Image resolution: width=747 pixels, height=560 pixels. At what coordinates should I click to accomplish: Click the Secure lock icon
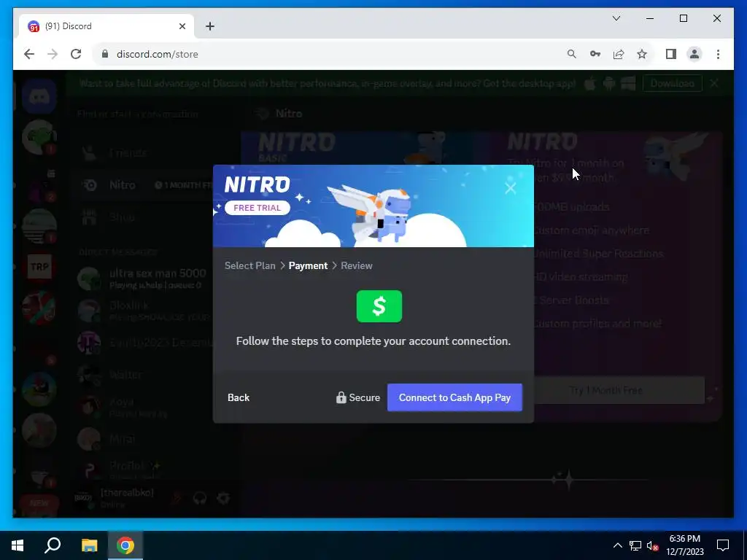click(341, 397)
